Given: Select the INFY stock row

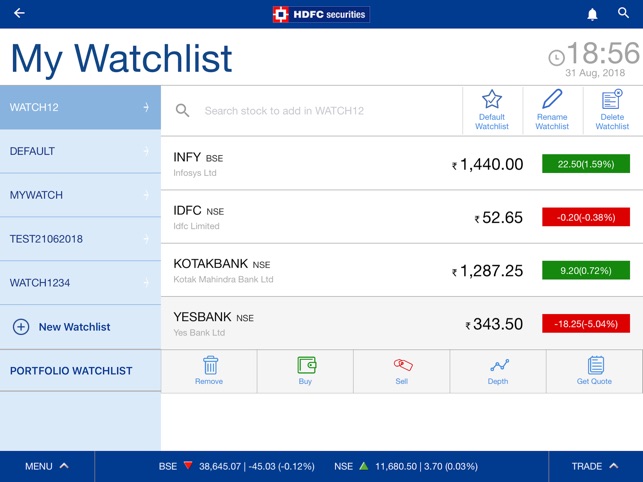Looking at the screenshot, I should point(402,163).
